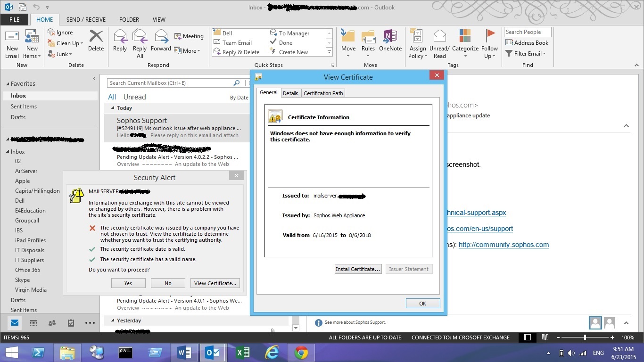Open the FILE tab

click(x=14, y=20)
